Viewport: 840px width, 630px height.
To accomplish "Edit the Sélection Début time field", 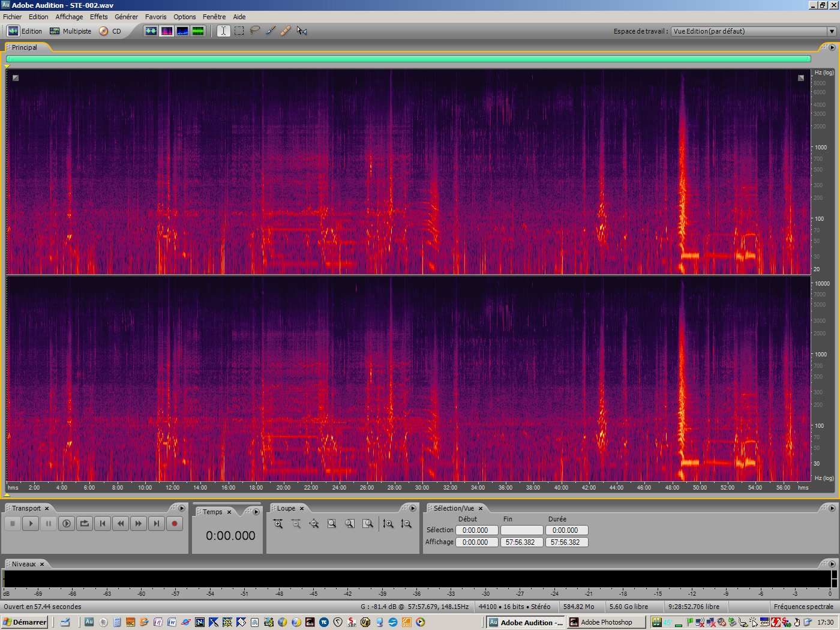I will 476,530.
